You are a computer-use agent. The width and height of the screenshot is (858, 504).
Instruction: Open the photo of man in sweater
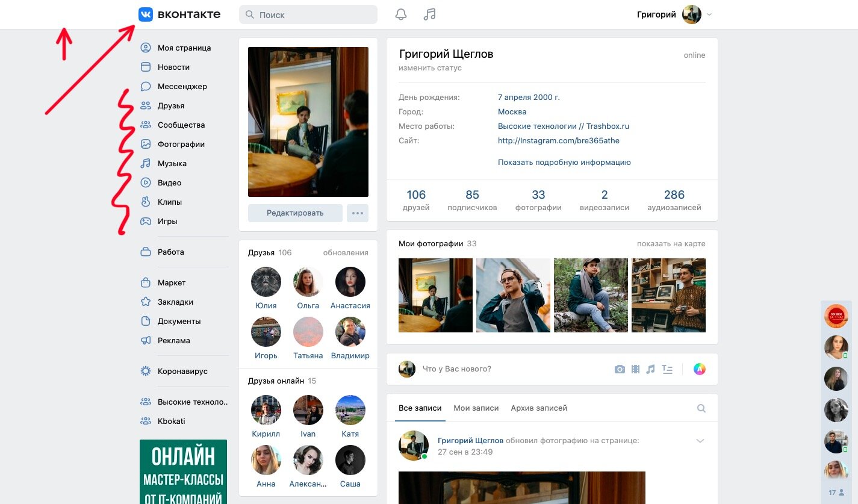pyautogui.click(x=668, y=295)
